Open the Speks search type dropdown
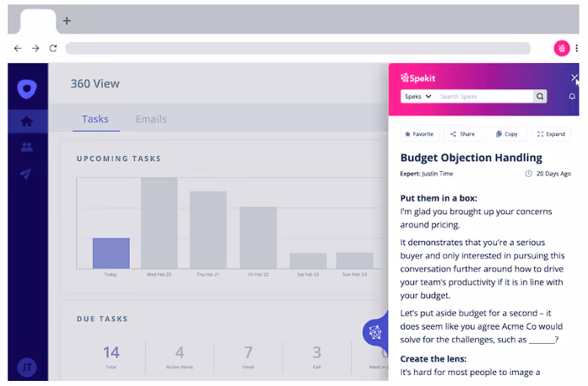Viewport: 588px width, 386px height. click(x=418, y=97)
